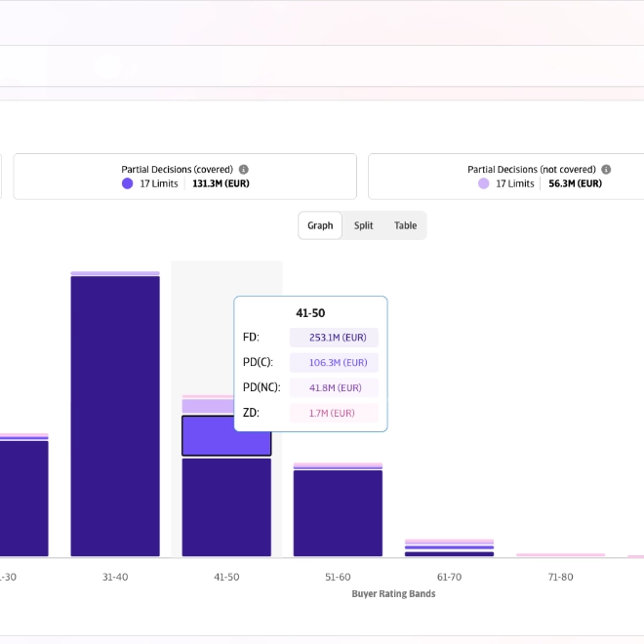The height and width of the screenshot is (644, 644).
Task: Open the Table view tab
Action: coord(405,225)
